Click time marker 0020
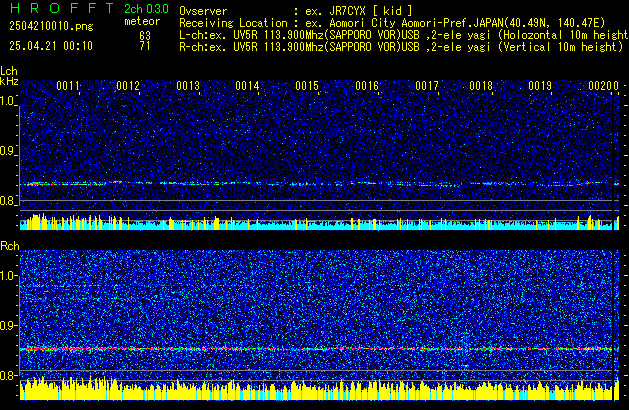 point(600,86)
